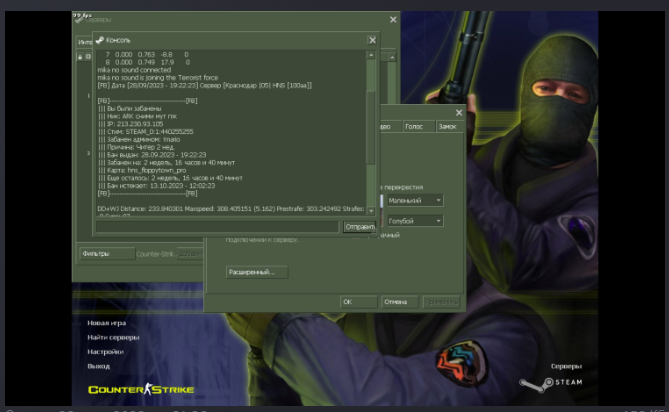The image size is (669, 412).
Task: Click the server list scrollbar up arrow
Action: (x=392, y=57)
